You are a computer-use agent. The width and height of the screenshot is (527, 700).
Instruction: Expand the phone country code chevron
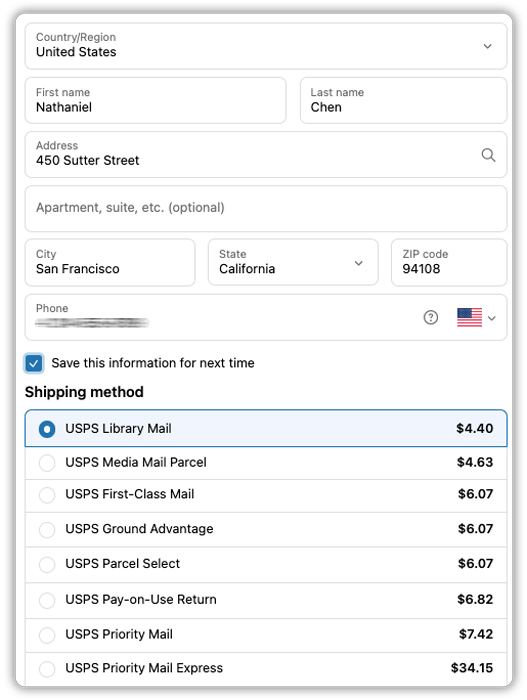492,318
